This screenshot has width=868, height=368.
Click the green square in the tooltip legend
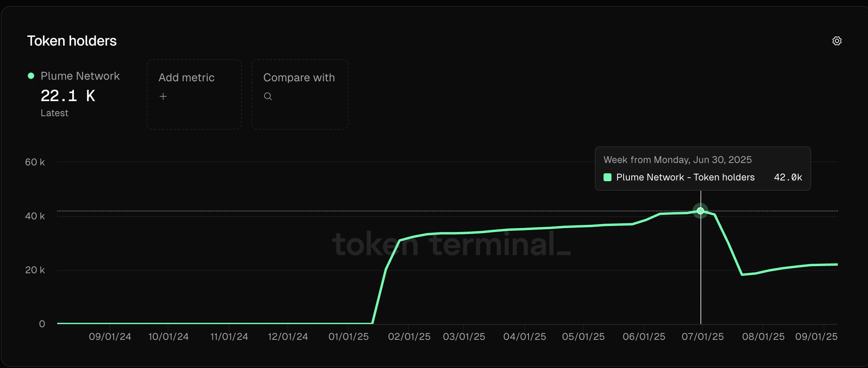click(x=607, y=177)
